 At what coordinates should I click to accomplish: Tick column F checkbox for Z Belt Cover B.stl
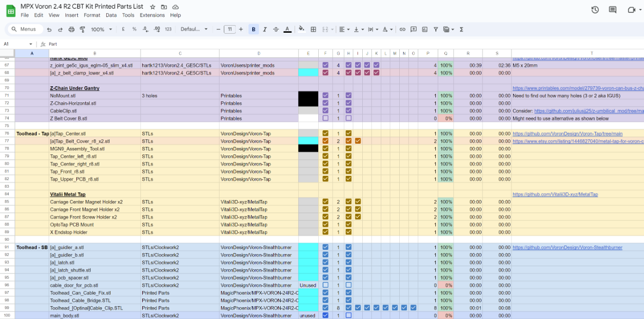(x=325, y=118)
